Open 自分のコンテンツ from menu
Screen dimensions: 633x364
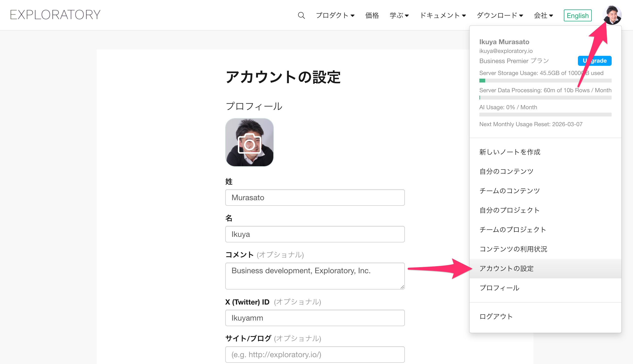(x=506, y=172)
